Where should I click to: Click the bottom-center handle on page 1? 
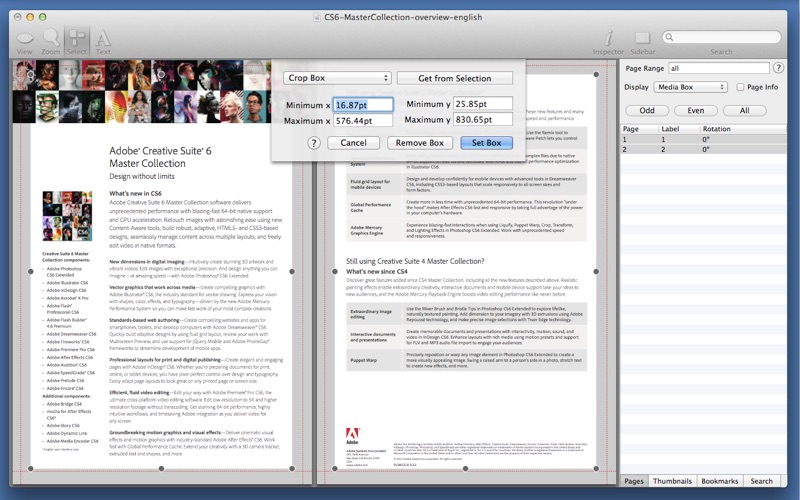161,468
